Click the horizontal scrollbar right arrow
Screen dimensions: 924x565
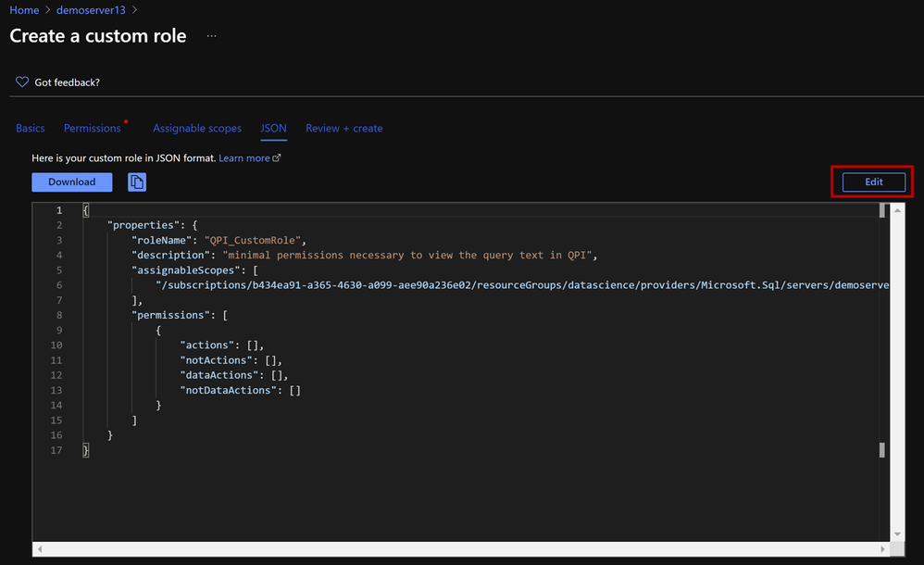coord(882,549)
